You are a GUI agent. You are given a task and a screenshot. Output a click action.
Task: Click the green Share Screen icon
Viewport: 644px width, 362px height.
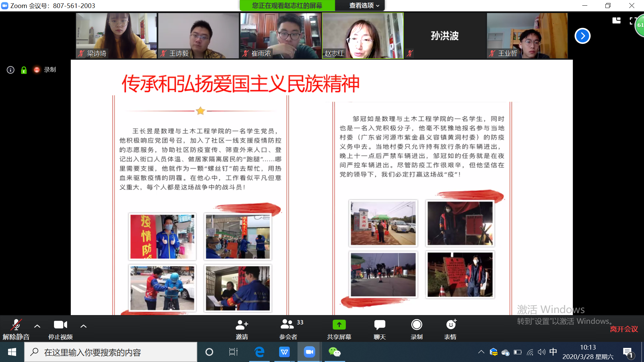point(339,324)
